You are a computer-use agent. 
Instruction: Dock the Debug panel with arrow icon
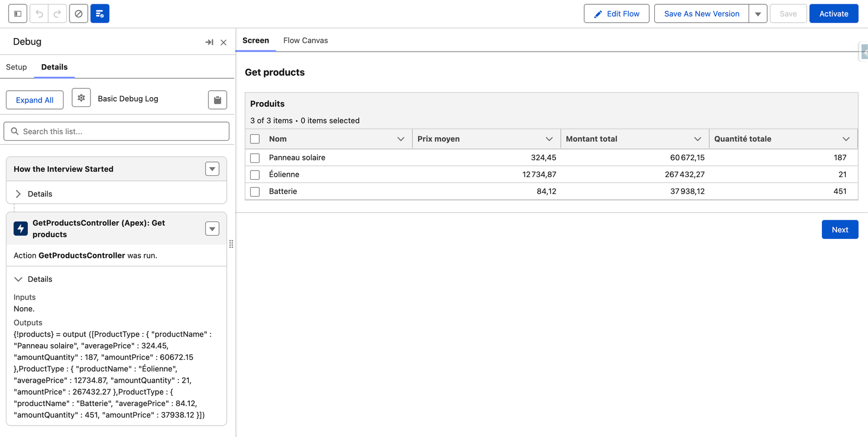[x=209, y=42]
